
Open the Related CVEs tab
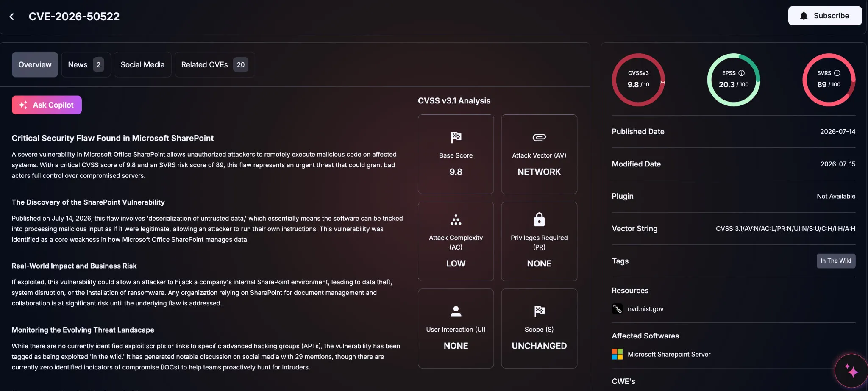[x=214, y=64]
